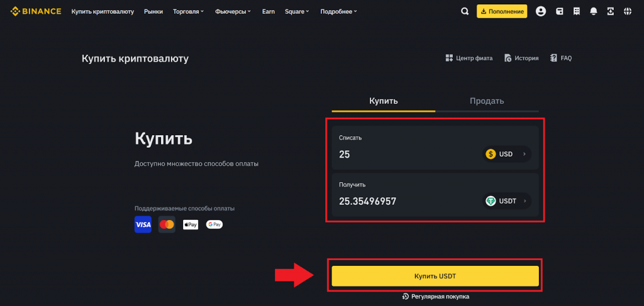The width and height of the screenshot is (644, 306).
Task: Click the download app icon
Action: coord(610,11)
